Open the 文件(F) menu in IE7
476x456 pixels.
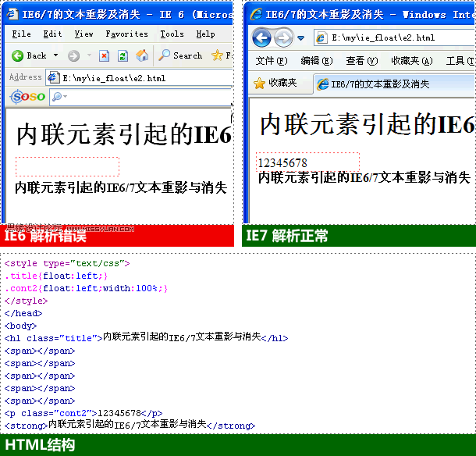point(272,61)
